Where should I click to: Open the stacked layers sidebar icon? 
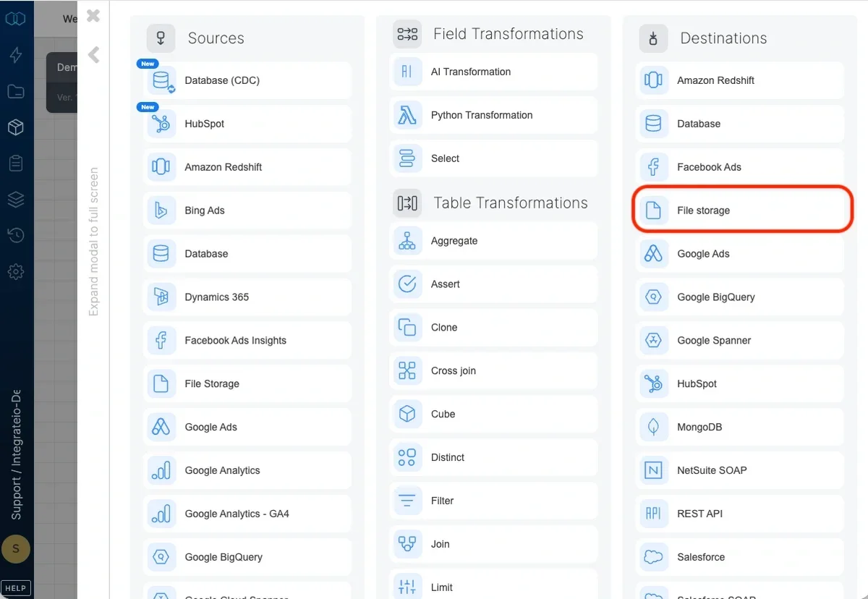coord(16,200)
